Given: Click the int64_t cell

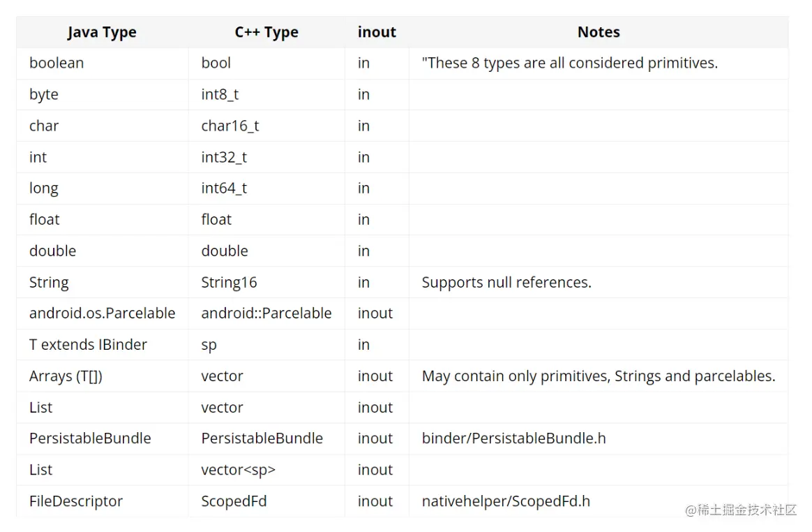Looking at the screenshot, I should [x=224, y=189].
